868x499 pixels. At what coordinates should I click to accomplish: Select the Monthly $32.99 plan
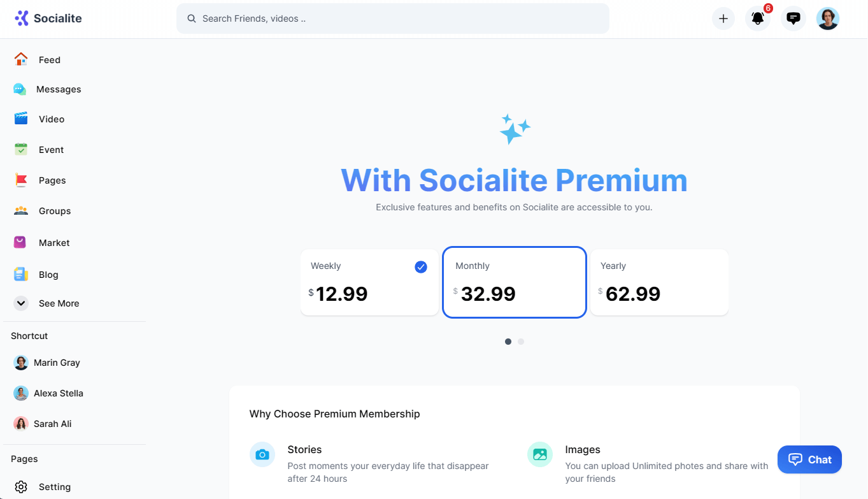pos(514,282)
